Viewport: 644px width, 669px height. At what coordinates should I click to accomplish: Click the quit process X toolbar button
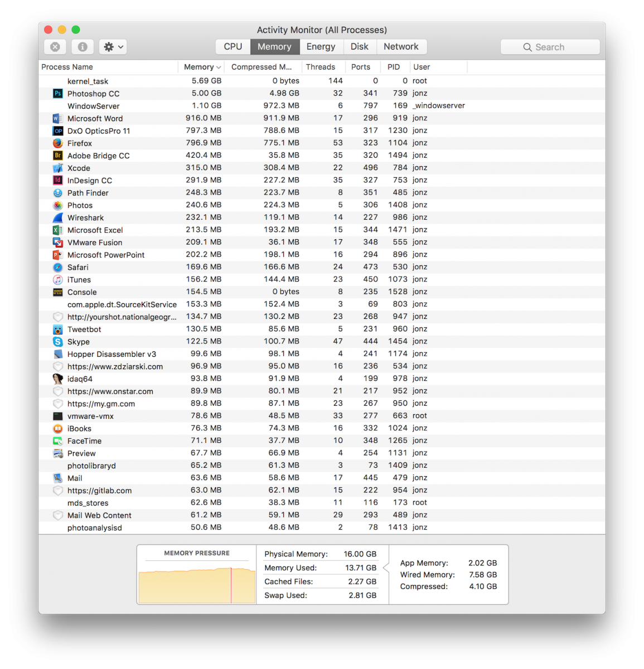[55, 47]
